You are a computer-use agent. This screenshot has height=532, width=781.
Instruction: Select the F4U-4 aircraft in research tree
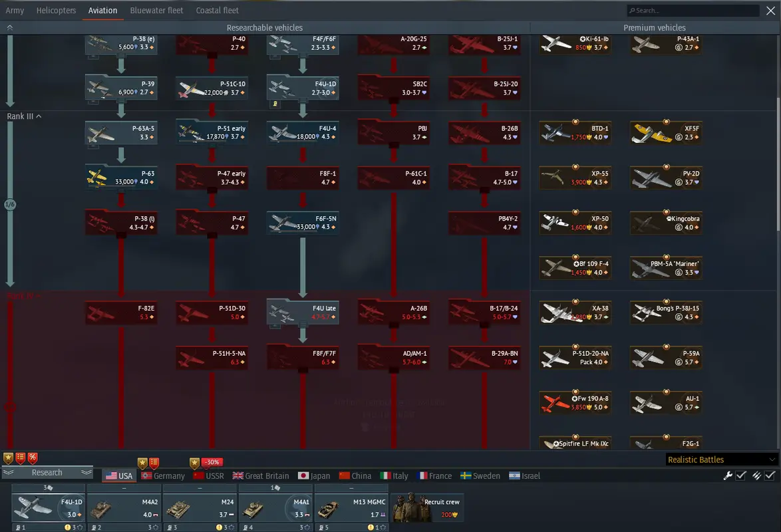pos(303,132)
